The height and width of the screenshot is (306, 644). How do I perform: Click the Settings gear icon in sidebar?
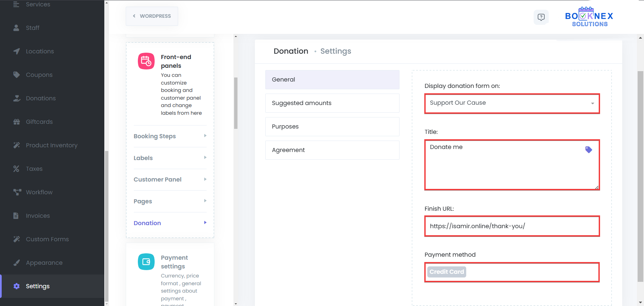(16, 286)
